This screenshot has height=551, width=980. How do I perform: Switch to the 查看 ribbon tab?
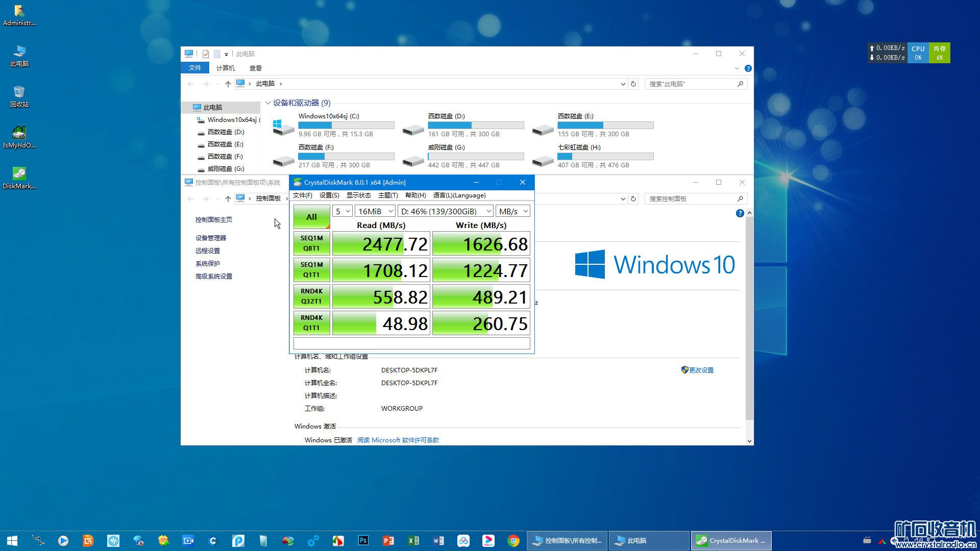(x=256, y=68)
